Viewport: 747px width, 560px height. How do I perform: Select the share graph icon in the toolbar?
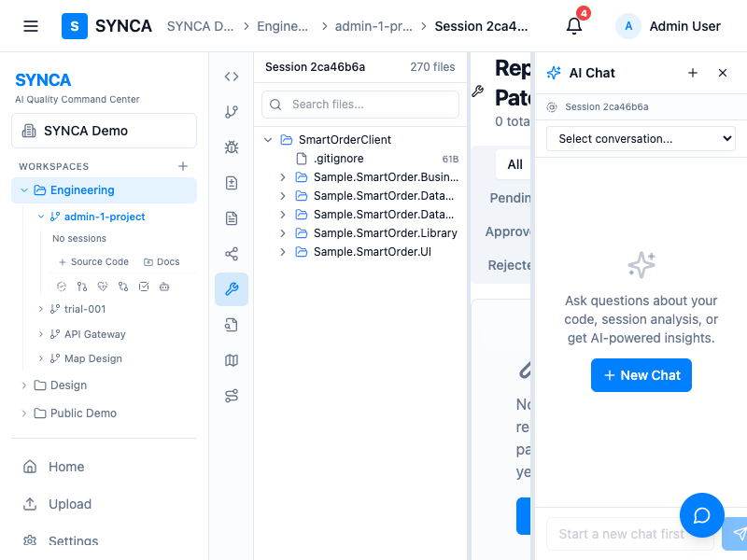[x=232, y=254]
